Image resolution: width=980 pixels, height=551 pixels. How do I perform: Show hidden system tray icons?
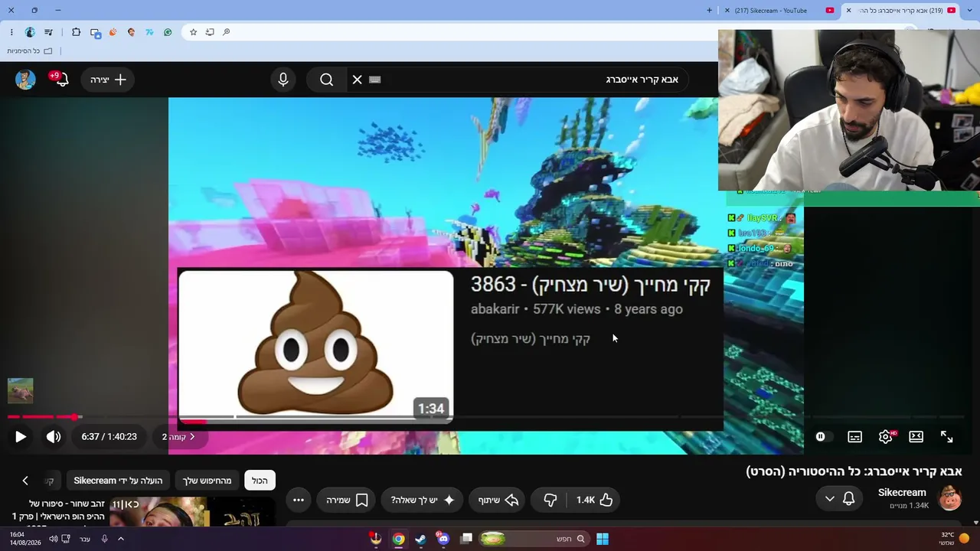(120, 539)
